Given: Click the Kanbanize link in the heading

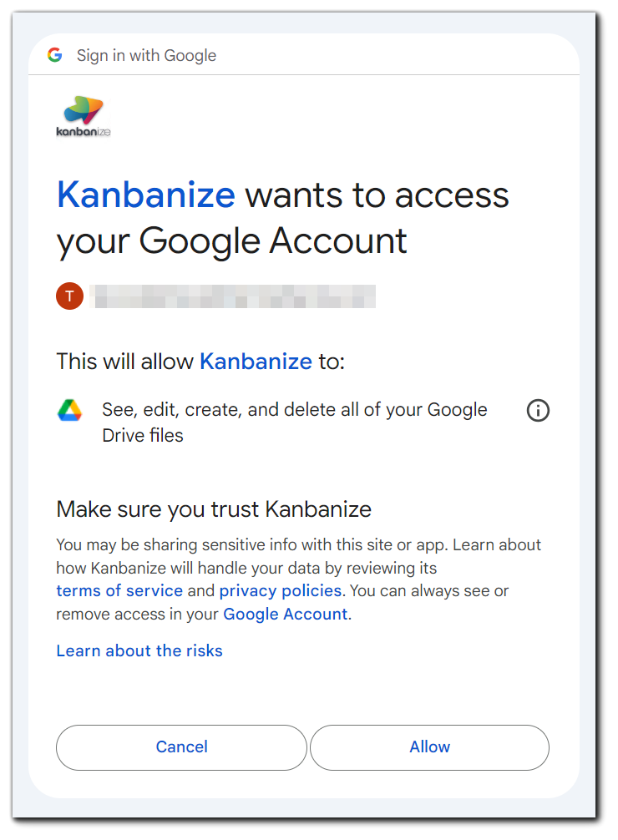Looking at the screenshot, I should tap(145, 195).
